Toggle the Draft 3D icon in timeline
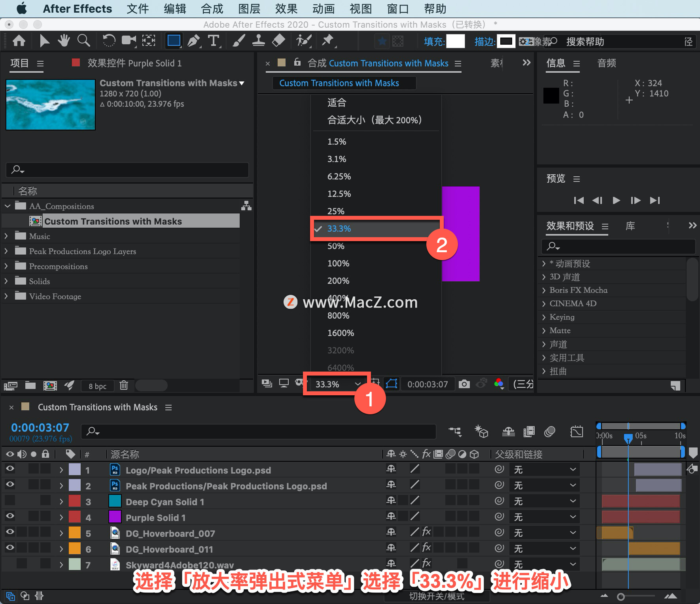This screenshot has width=700, height=604. (481, 431)
